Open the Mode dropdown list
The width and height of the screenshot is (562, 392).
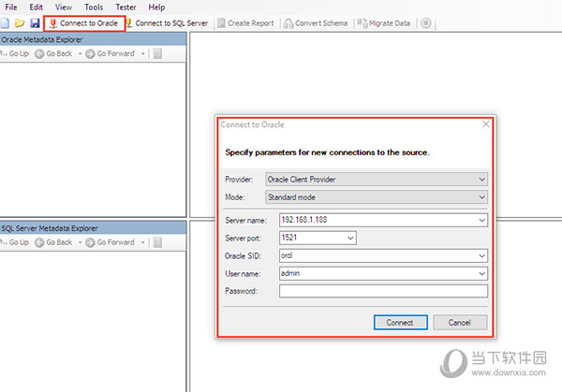tap(481, 197)
